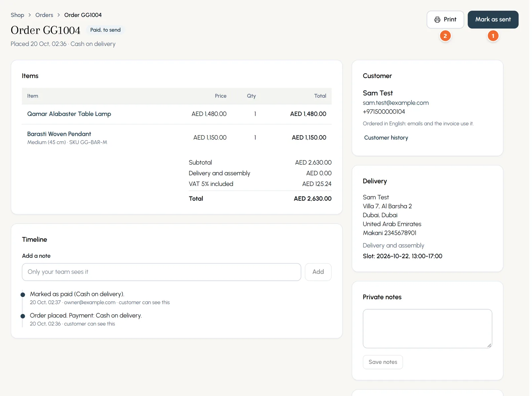Click inside the Private notes textarea
This screenshot has height=396, width=532.
pyautogui.click(x=427, y=329)
